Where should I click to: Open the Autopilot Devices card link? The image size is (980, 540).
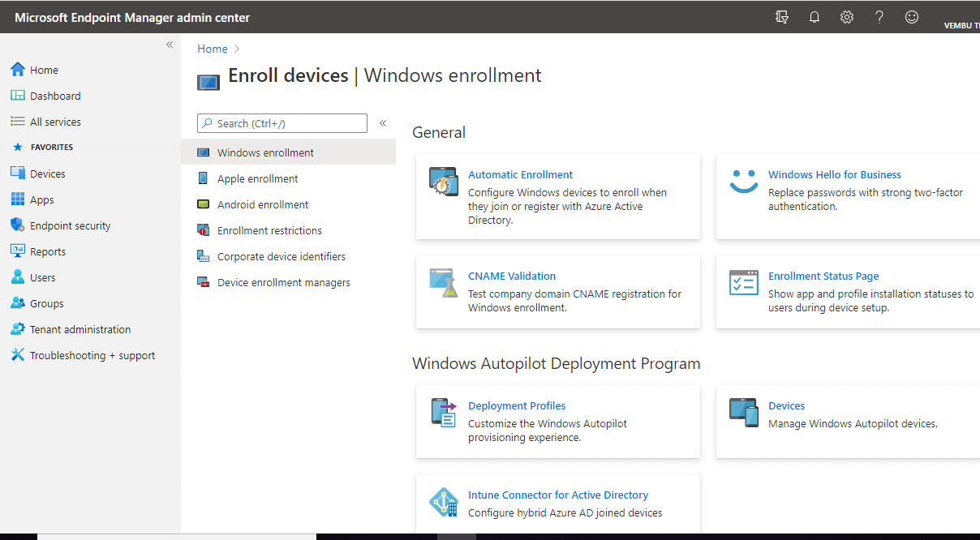[787, 405]
